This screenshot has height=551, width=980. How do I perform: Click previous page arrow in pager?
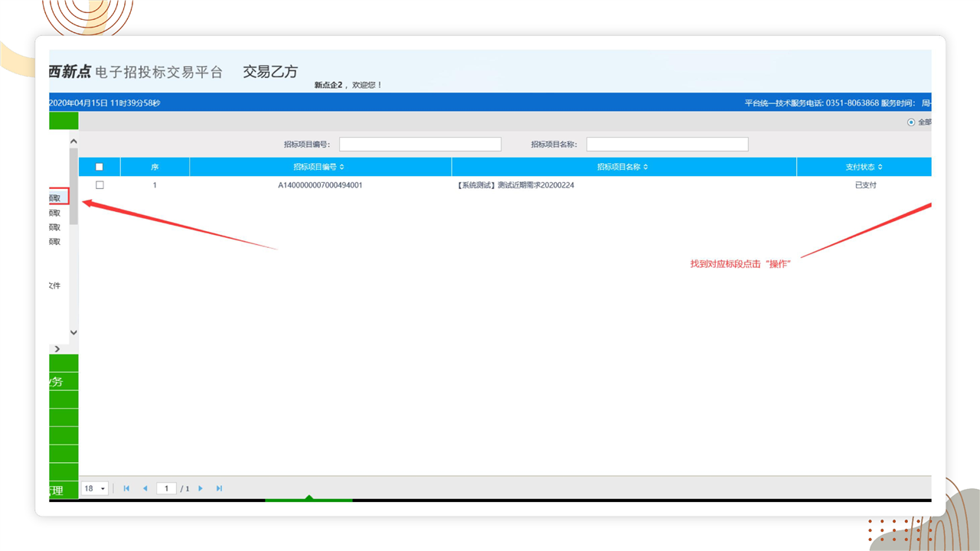[145, 488]
